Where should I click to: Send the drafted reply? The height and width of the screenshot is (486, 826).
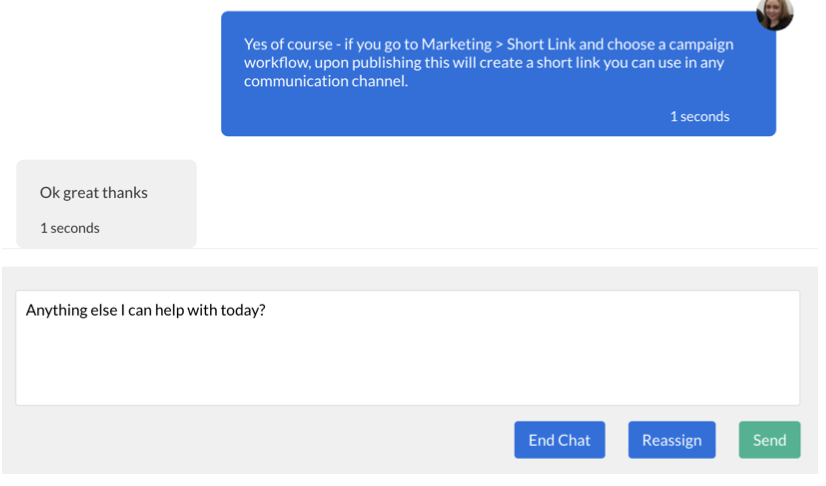click(769, 440)
